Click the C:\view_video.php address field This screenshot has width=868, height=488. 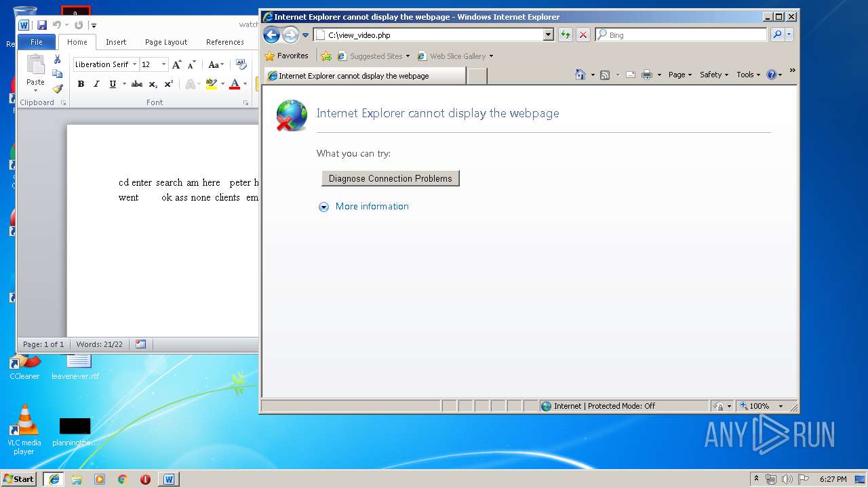(x=434, y=35)
